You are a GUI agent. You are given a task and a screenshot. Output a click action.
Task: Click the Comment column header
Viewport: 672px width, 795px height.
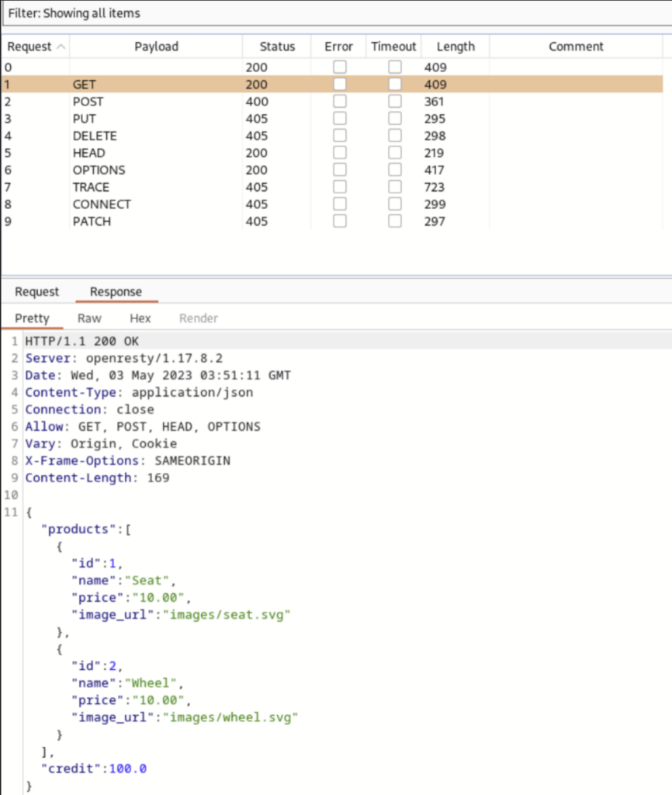click(x=576, y=47)
